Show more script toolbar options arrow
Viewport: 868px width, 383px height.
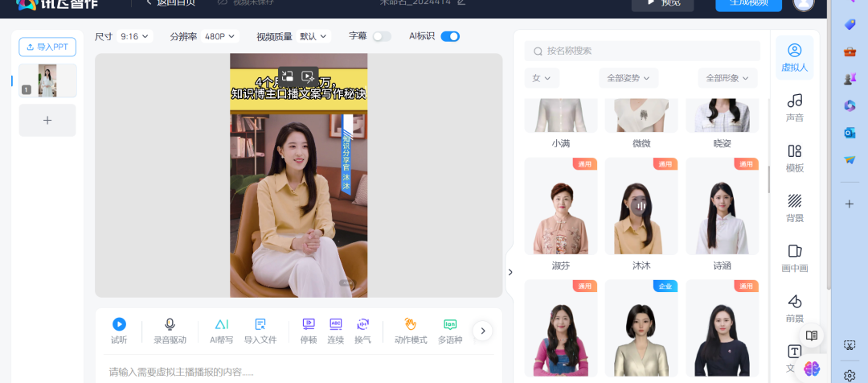pos(483,331)
